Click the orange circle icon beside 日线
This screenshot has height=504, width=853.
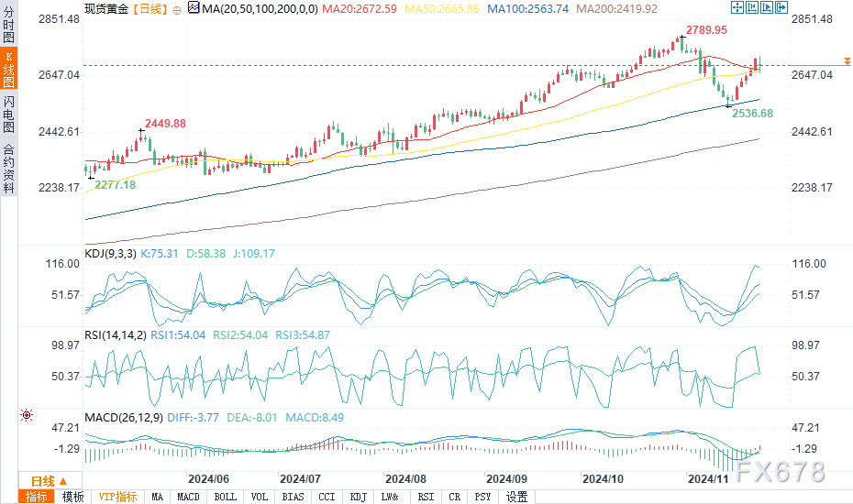pyautogui.click(x=177, y=10)
